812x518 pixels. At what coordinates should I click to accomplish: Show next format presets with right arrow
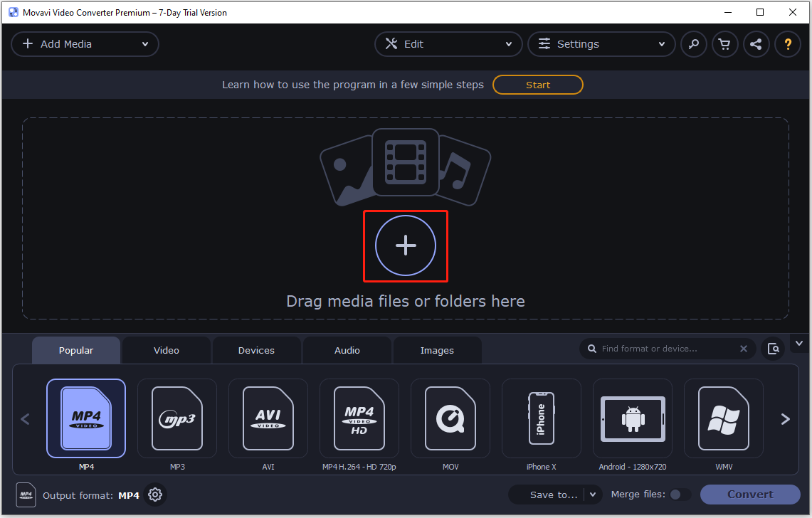point(786,418)
